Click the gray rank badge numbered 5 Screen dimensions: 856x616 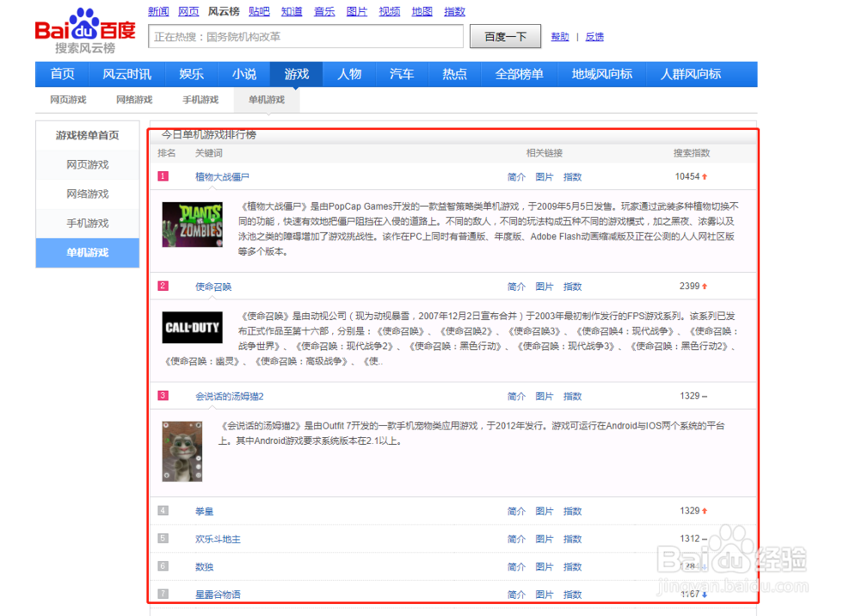coord(163,539)
